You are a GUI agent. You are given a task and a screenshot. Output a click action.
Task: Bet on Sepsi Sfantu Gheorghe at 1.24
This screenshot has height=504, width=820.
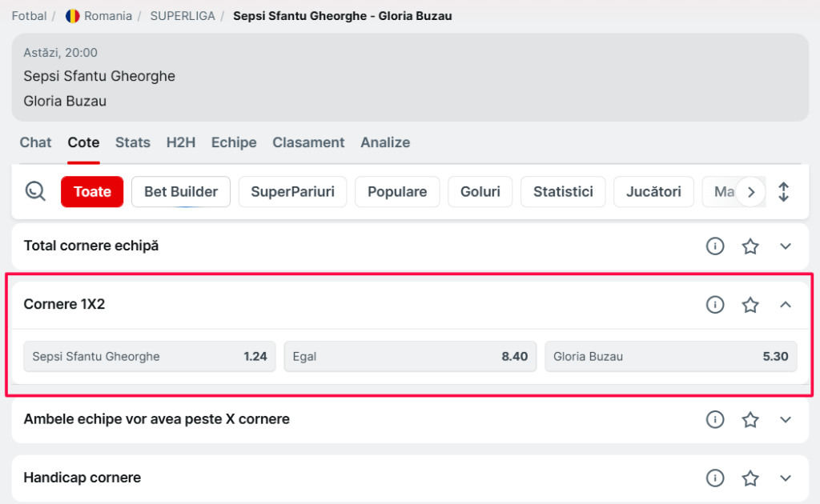150,357
